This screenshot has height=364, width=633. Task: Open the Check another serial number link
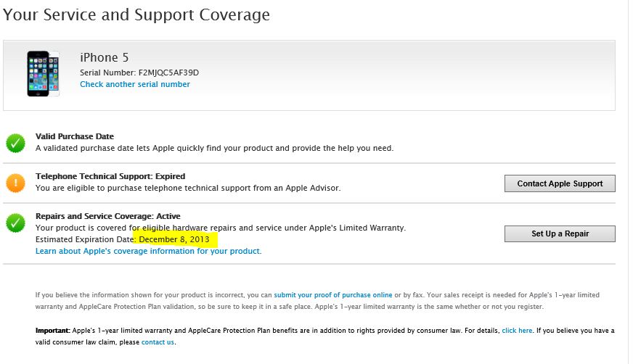pyautogui.click(x=135, y=84)
